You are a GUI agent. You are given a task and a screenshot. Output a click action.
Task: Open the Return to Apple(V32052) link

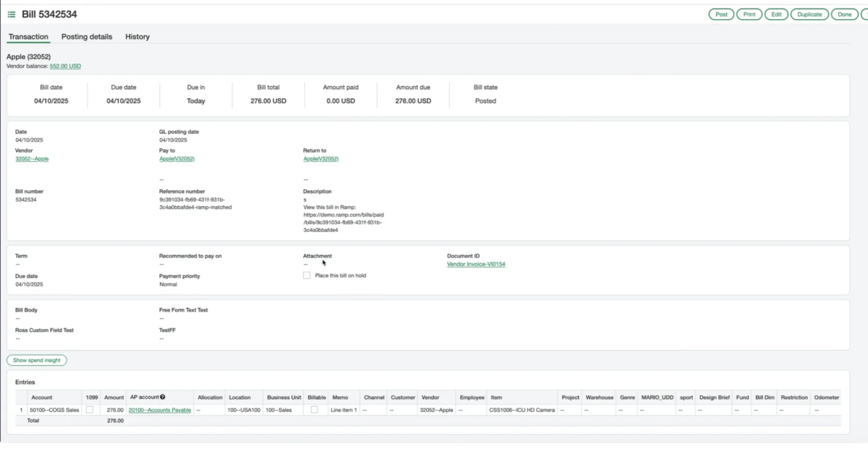coord(321,159)
